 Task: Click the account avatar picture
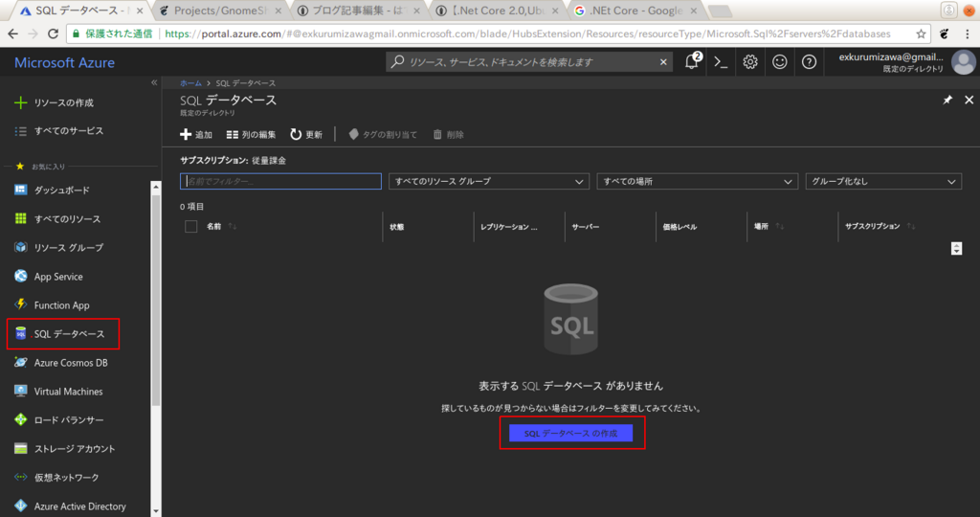click(x=963, y=62)
